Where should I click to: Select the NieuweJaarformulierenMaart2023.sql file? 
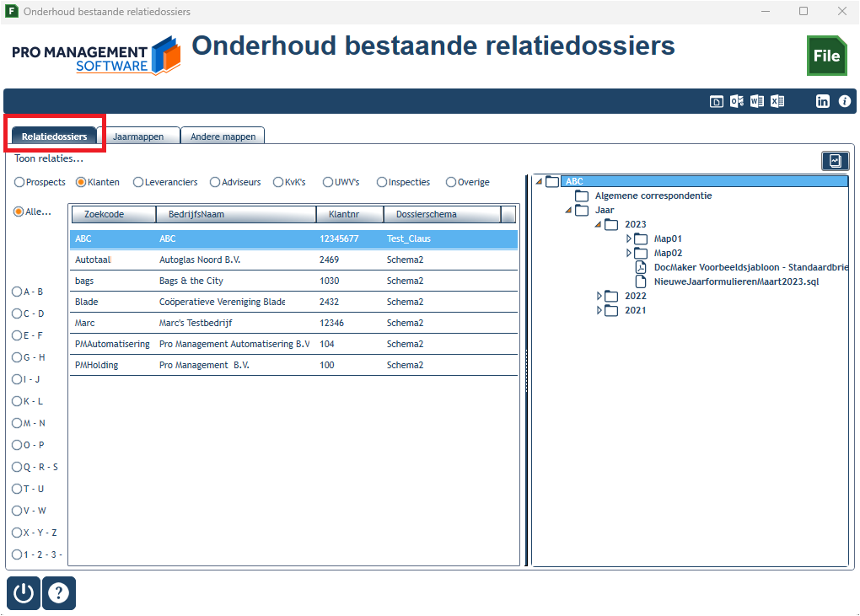(736, 281)
